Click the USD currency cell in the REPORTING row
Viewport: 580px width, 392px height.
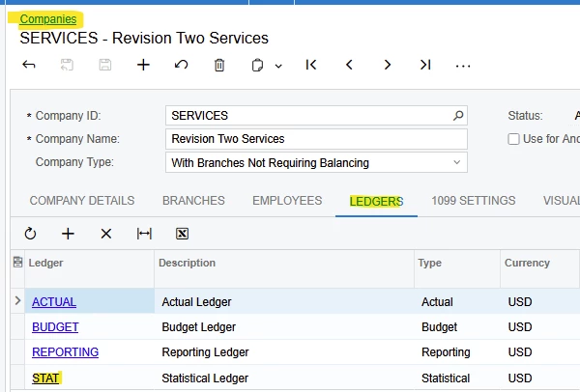[x=540, y=352]
